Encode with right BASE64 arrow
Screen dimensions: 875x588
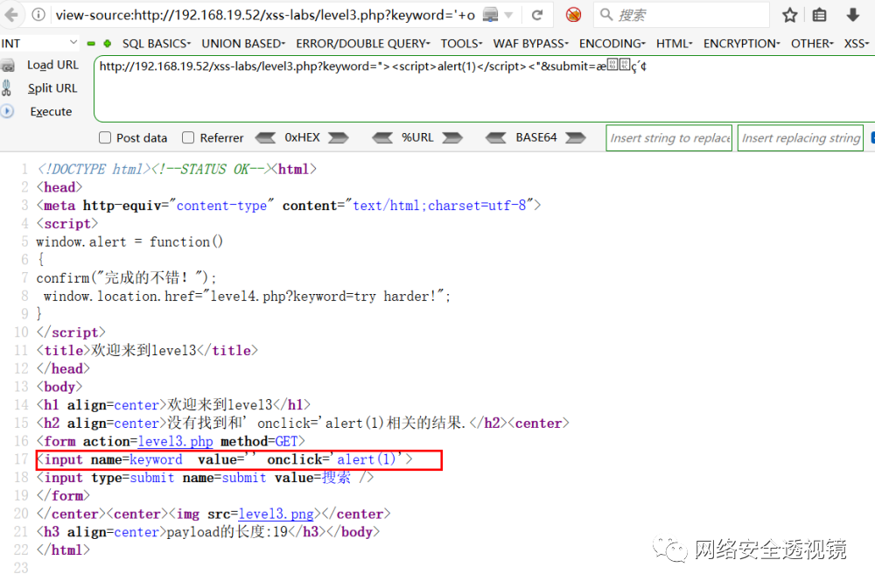[x=576, y=137]
